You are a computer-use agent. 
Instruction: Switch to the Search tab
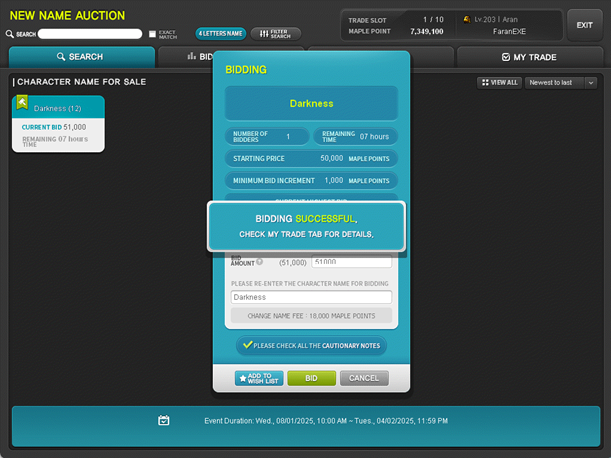click(x=82, y=57)
